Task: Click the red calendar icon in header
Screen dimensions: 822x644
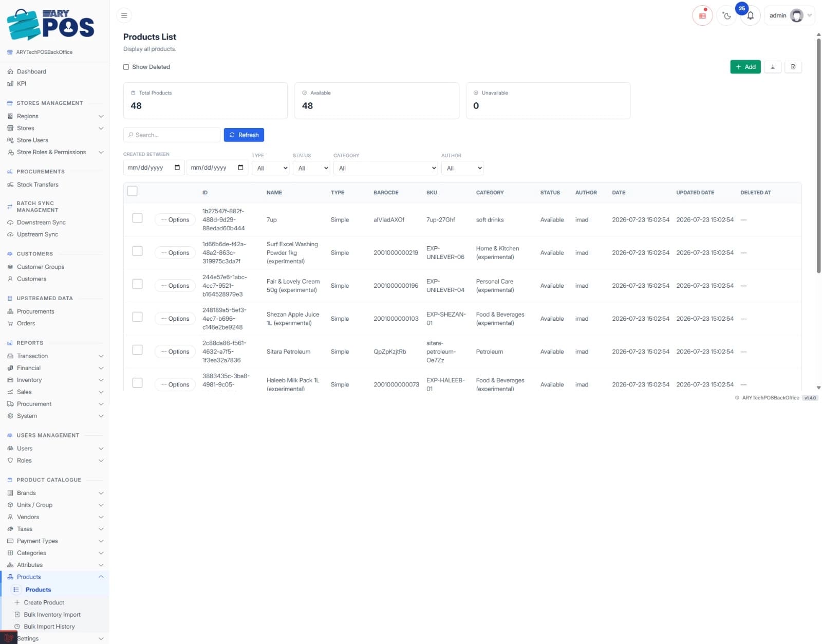Action: point(702,15)
